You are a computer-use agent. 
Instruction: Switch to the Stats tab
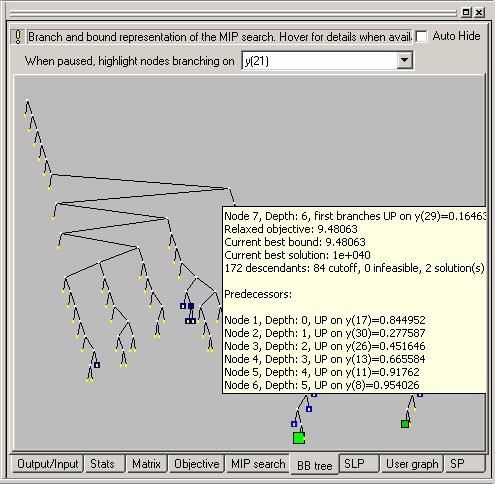click(102, 464)
